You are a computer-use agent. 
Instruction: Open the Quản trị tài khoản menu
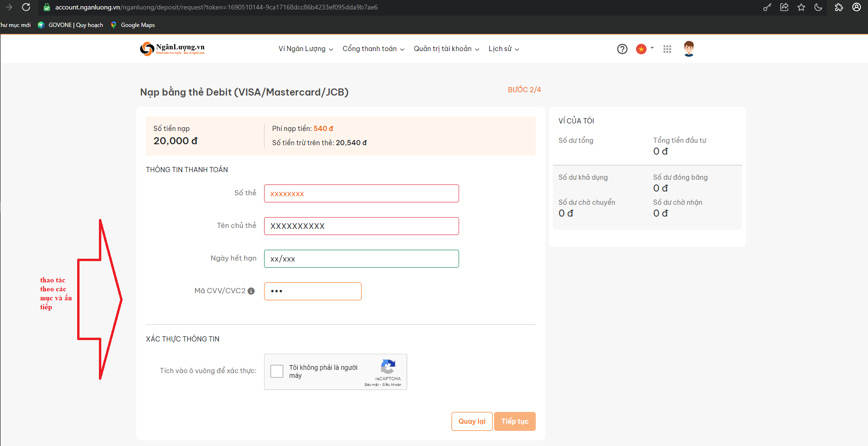pyautogui.click(x=446, y=49)
